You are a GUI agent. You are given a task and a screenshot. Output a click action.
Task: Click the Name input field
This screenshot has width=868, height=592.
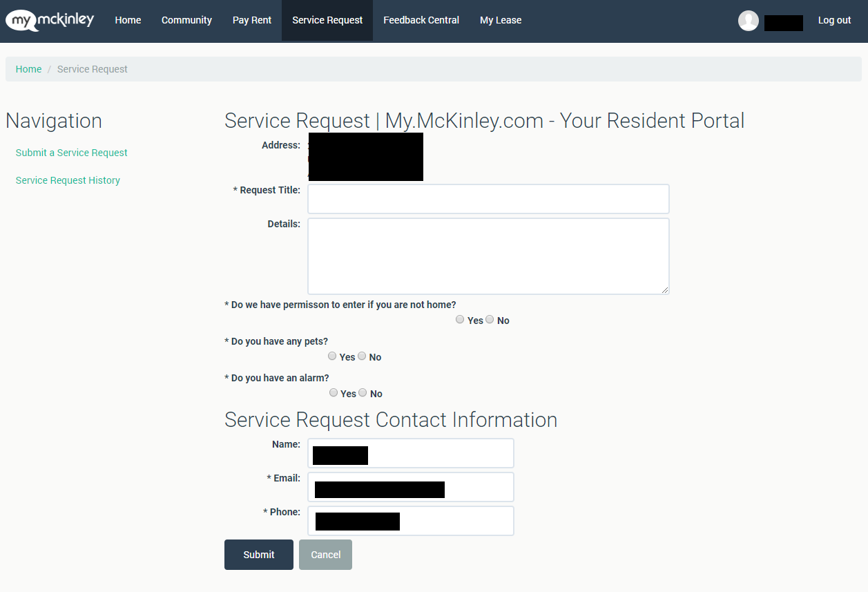point(411,453)
